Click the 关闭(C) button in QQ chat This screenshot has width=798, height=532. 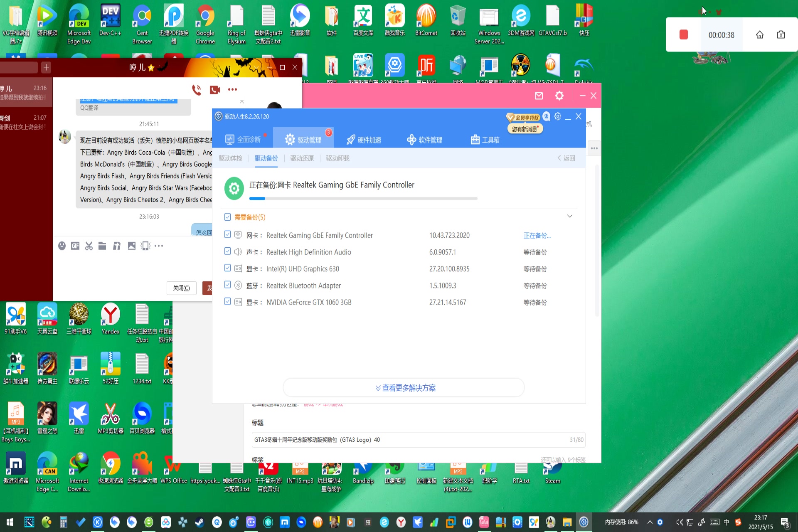point(182,288)
